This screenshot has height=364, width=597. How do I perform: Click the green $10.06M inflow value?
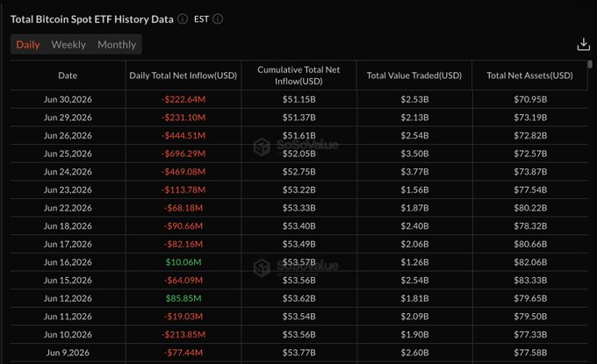coord(183,262)
